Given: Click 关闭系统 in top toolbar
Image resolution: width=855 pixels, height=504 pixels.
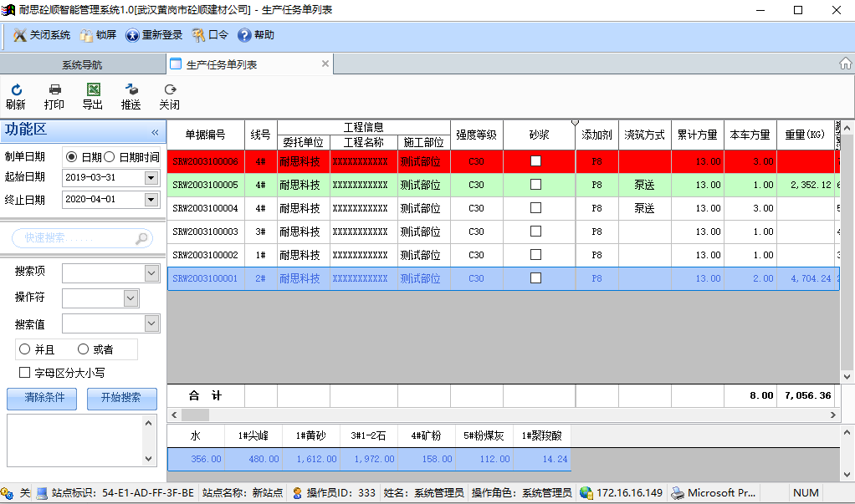Looking at the screenshot, I should (42, 35).
